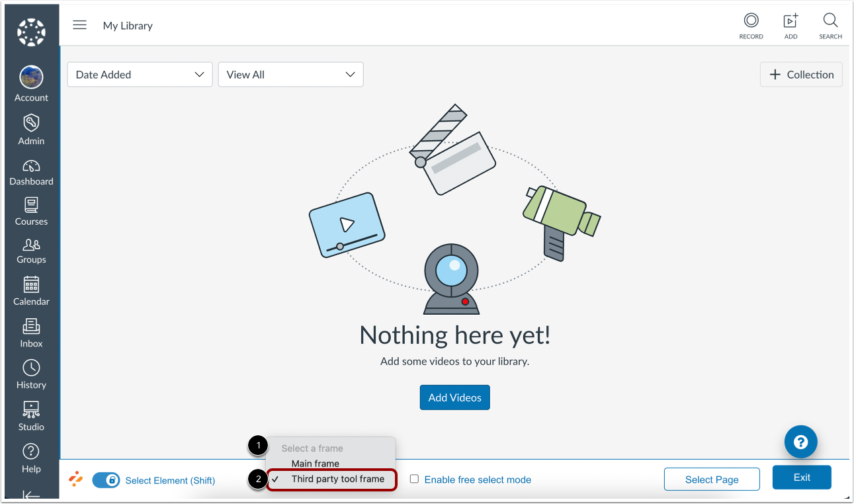Create a new Collection

click(800, 74)
